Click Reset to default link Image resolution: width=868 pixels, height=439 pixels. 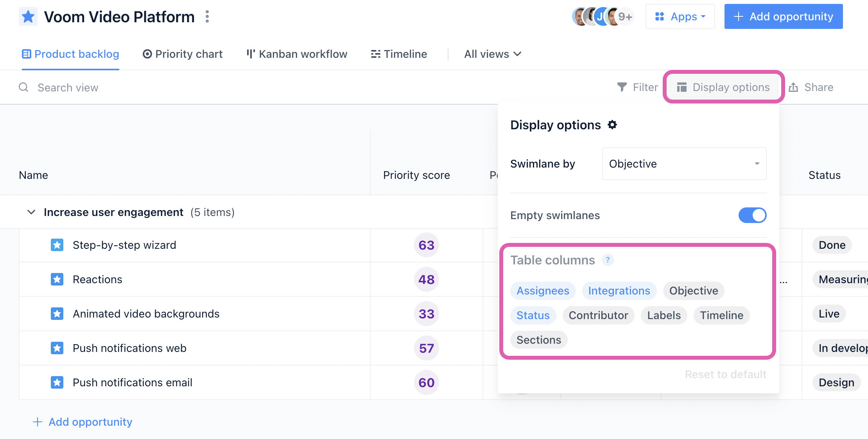tap(726, 374)
